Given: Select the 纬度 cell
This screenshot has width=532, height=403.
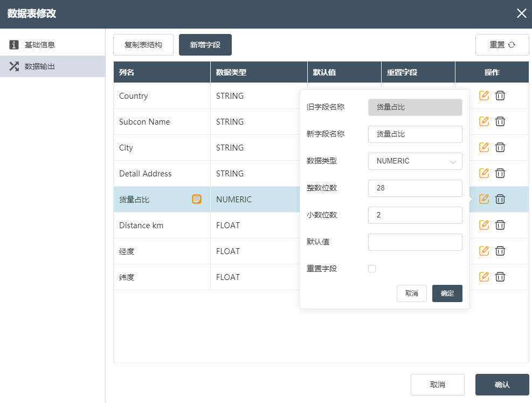Looking at the screenshot, I should tap(162, 277).
